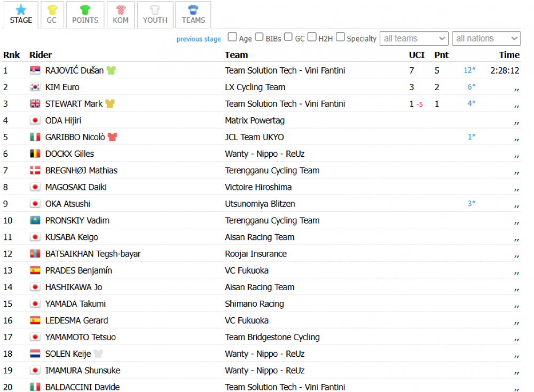Tick the GC column checkbox
Viewport: 534px width, 392px height.
pyautogui.click(x=288, y=37)
